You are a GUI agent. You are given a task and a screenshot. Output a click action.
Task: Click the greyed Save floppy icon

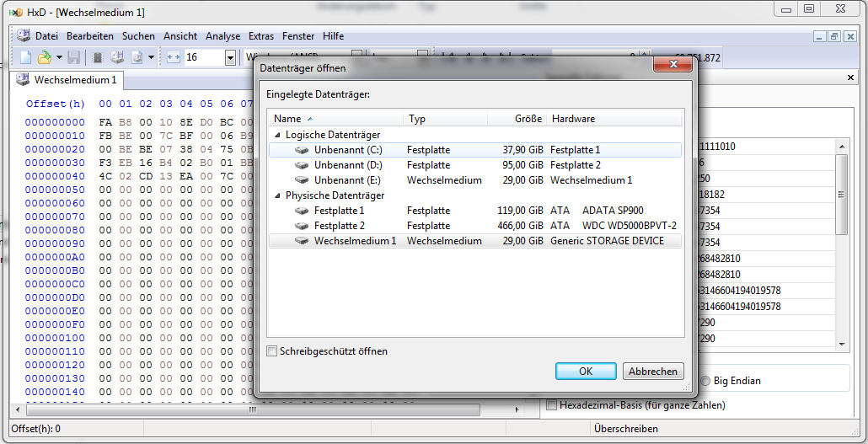[x=73, y=57]
